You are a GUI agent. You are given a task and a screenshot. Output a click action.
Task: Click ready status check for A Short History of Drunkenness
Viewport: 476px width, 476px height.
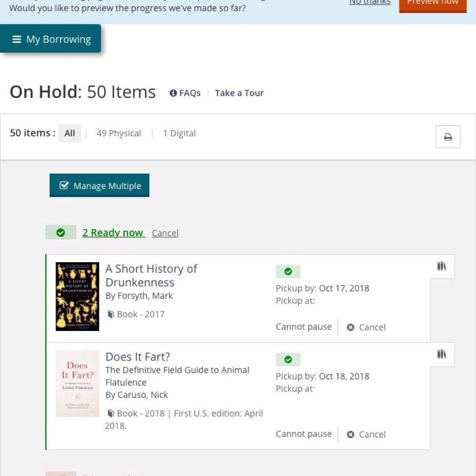(288, 271)
